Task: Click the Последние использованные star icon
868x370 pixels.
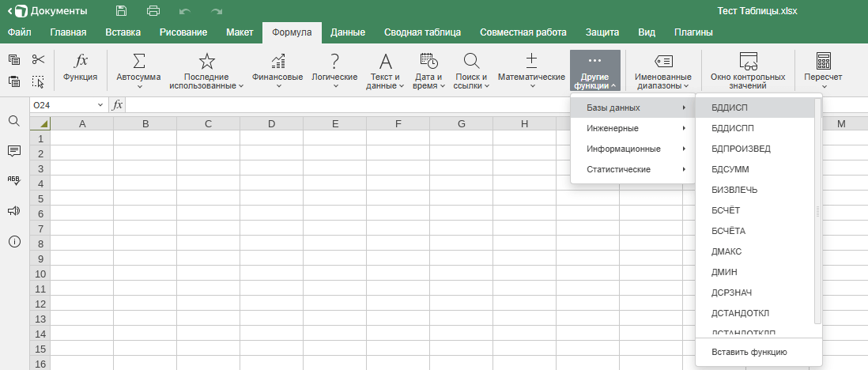Action: pyautogui.click(x=206, y=61)
